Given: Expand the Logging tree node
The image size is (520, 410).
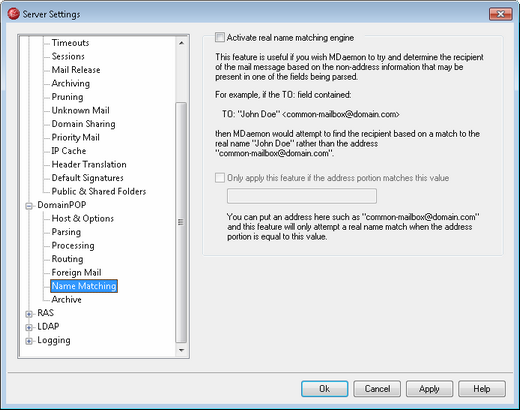Looking at the screenshot, I should (x=29, y=341).
